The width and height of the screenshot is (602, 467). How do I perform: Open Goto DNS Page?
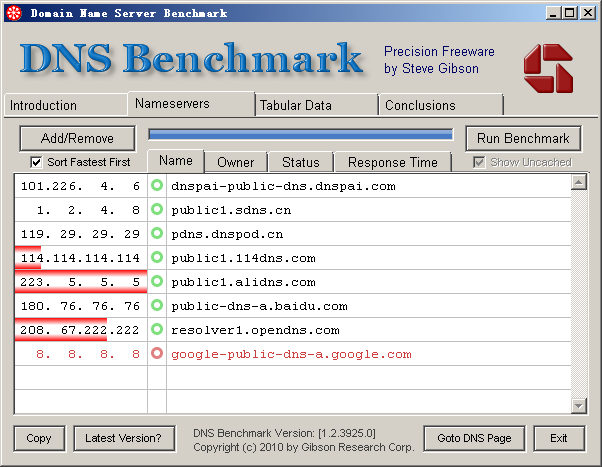[474, 438]
